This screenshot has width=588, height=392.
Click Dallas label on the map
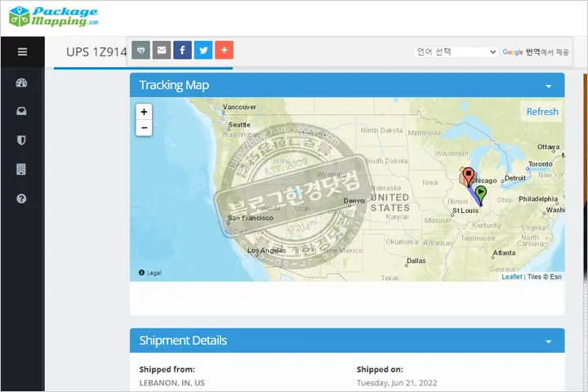416,261
